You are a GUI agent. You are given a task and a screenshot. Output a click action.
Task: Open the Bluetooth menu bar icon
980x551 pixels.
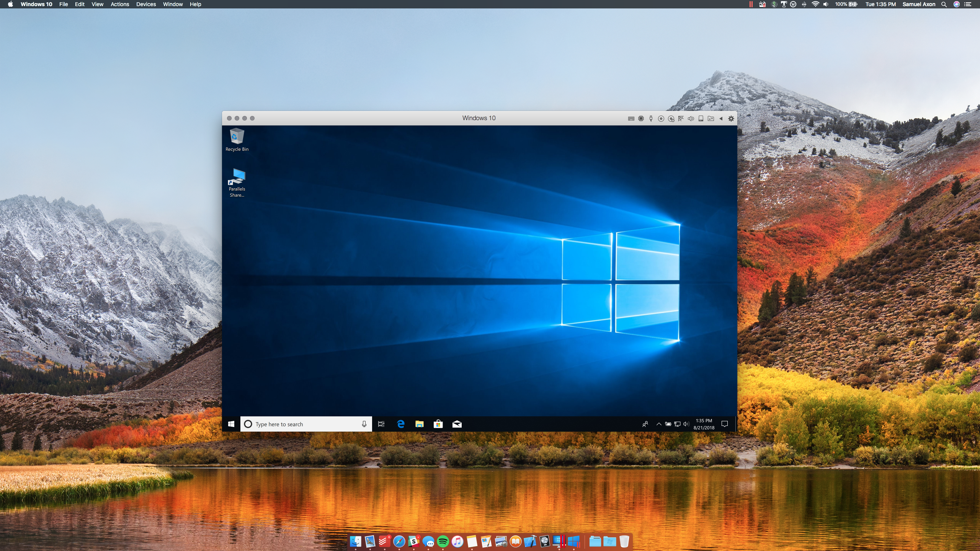pos(804,4)
